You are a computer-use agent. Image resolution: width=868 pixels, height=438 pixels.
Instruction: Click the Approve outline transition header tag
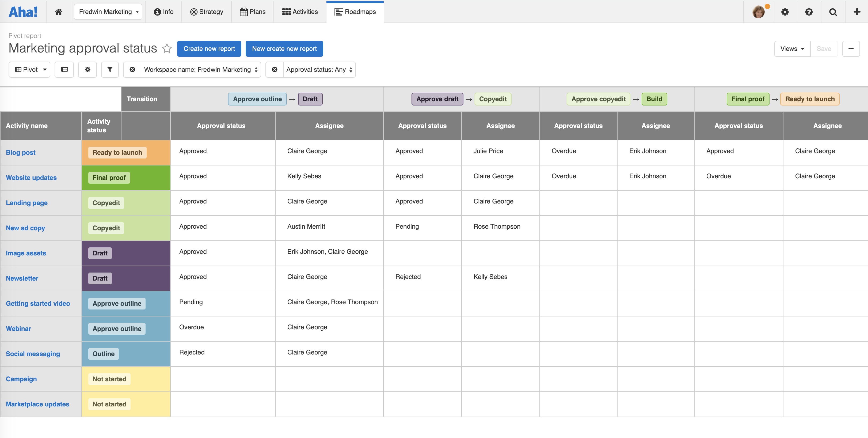[257, 99]
